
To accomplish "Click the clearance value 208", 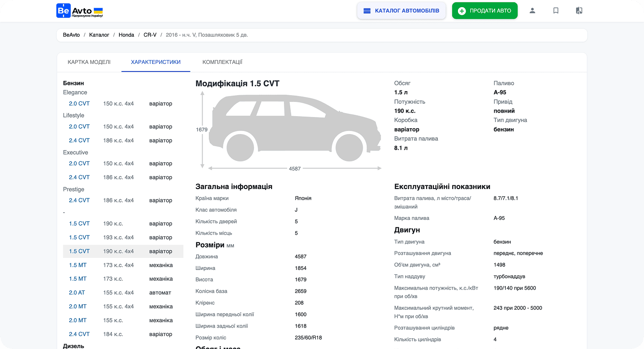I will tap(300, 303).
